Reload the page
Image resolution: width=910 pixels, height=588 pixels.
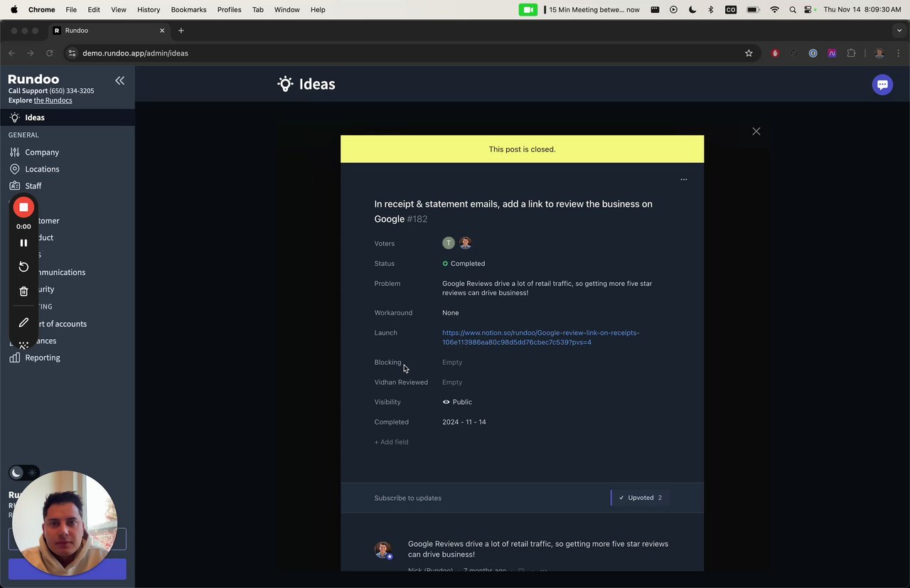[49, 53]
